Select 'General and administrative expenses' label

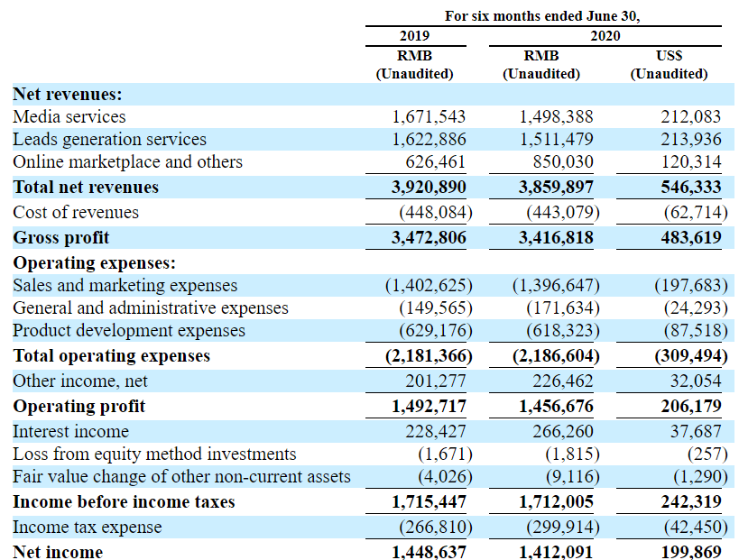151,308
